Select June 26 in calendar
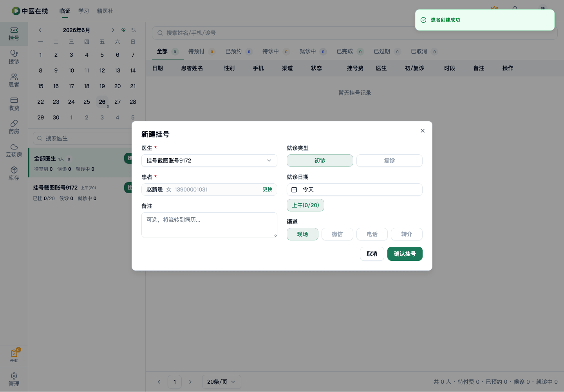564x392 pixels. click(102, 102)
